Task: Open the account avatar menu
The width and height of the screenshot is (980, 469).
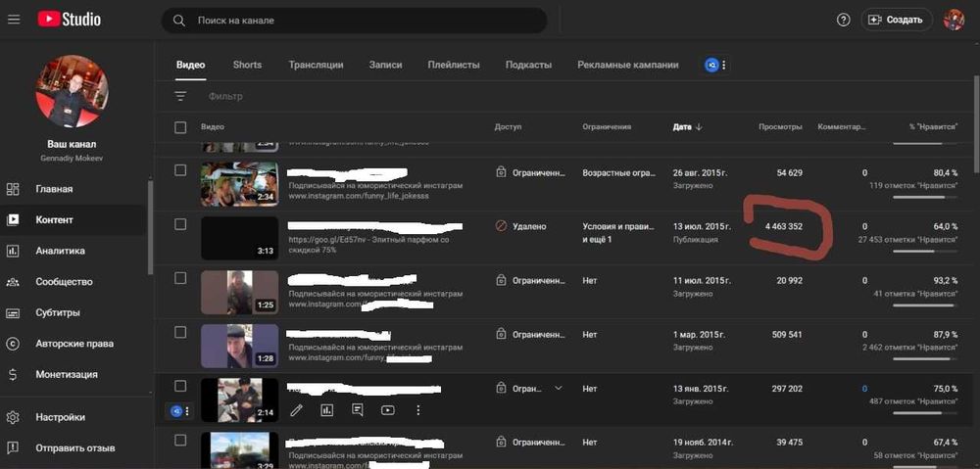Action: (x=954, y=20)
